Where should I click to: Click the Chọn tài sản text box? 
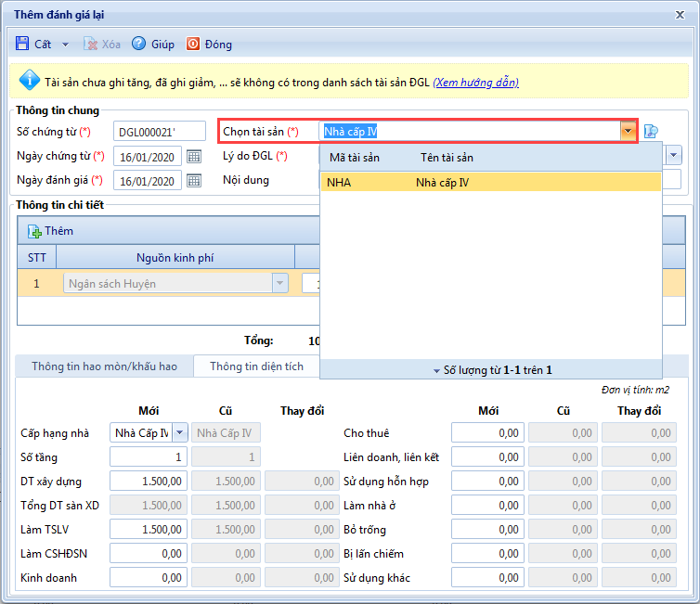(x=470, y=131)
